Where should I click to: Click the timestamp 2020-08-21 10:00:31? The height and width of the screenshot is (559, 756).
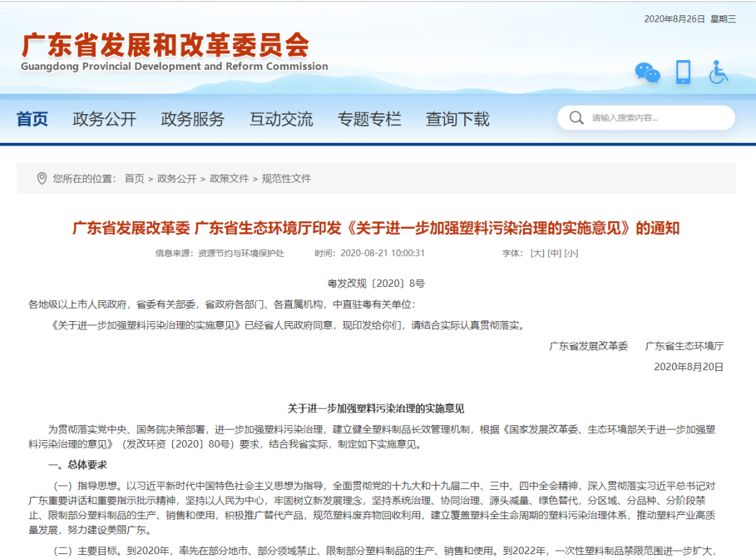(382, 253)
